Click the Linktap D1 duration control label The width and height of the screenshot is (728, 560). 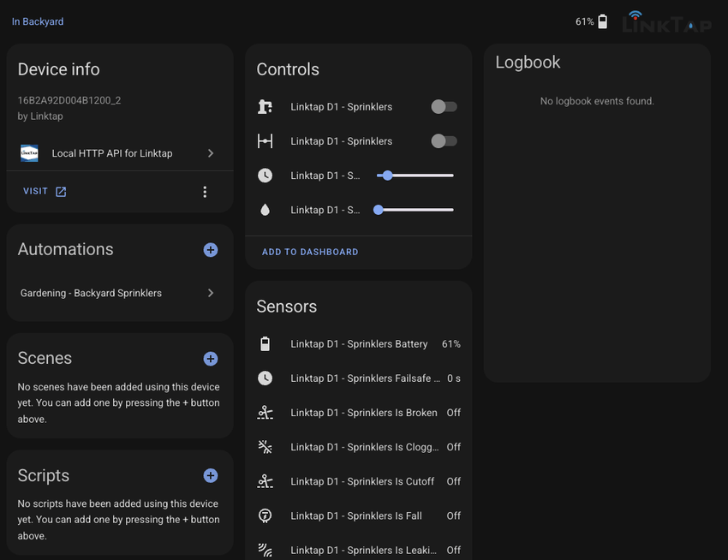(325, 176)
